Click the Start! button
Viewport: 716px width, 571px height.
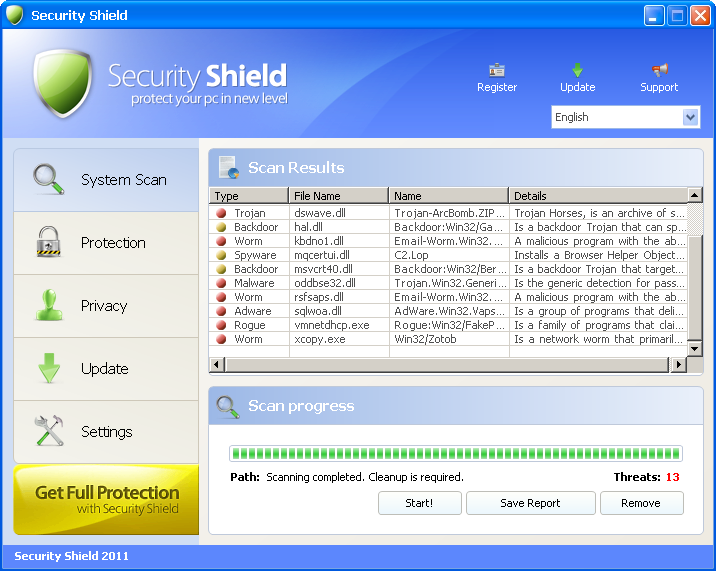point(420,503)
